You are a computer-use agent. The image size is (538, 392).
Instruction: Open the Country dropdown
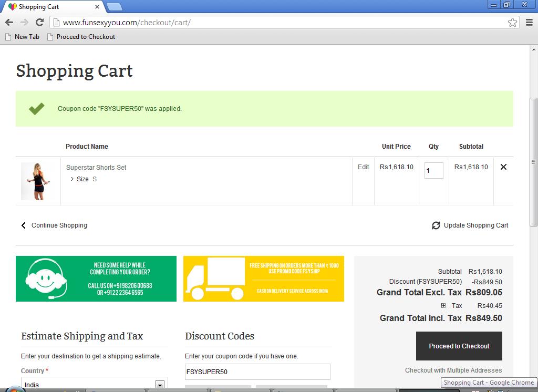tap(160, 385)
